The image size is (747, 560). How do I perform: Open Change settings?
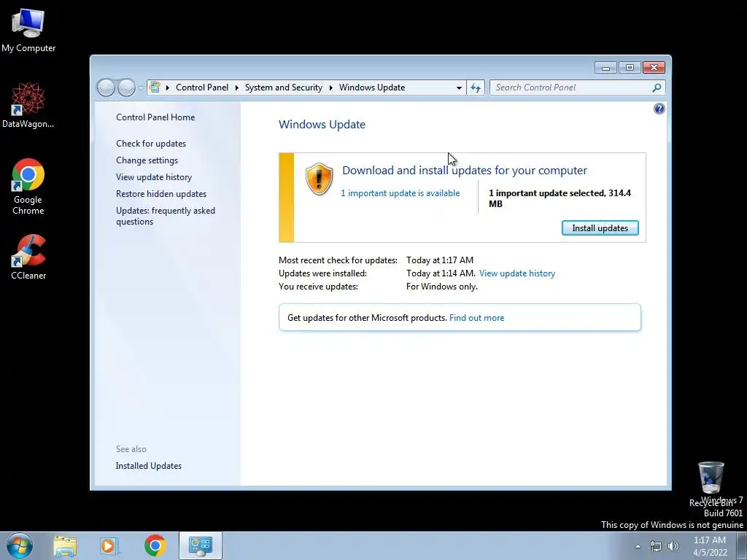(x=147, y=160)
